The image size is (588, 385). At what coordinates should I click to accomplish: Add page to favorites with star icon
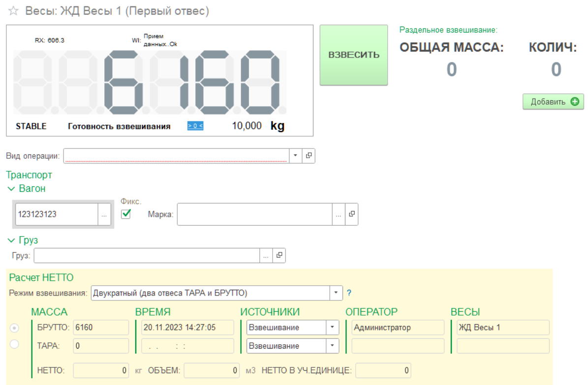pyautogui.click(x=12, y=12)
